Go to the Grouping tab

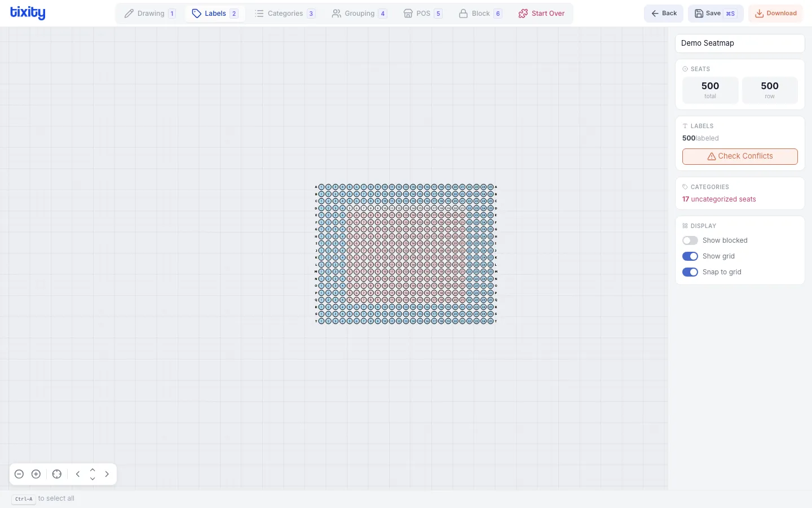click(359, 14)
